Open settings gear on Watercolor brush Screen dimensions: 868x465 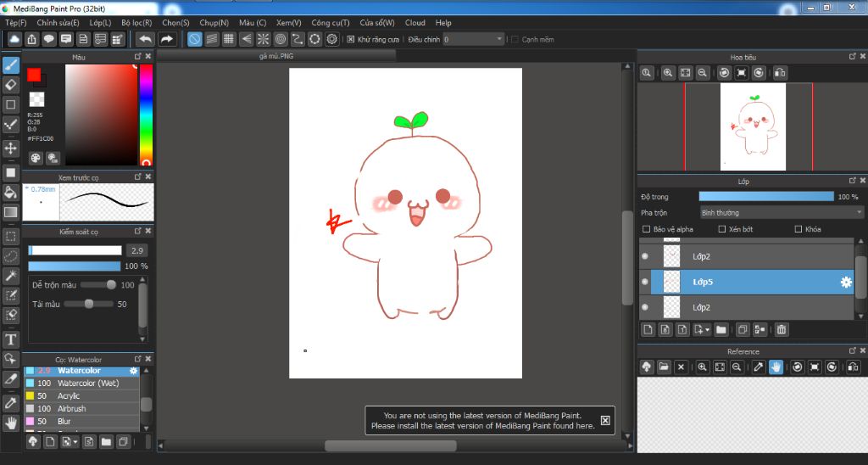tap(133, 371)
